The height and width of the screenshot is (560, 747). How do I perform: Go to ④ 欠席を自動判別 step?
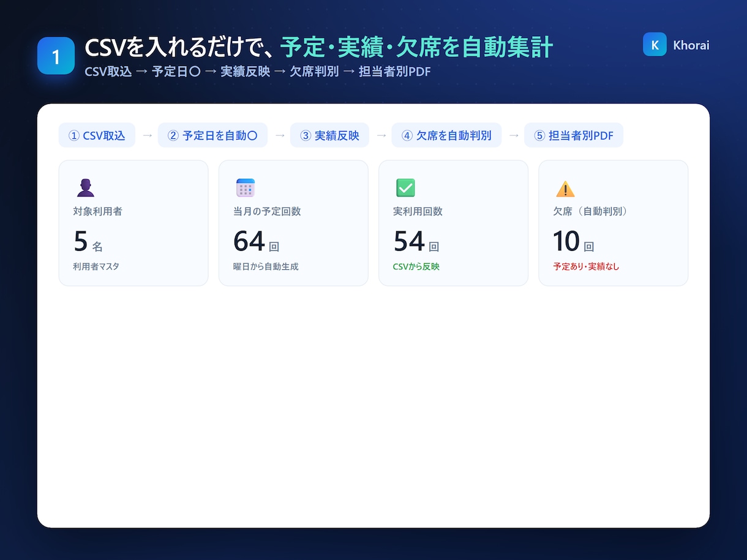click(x=446, y=135)
